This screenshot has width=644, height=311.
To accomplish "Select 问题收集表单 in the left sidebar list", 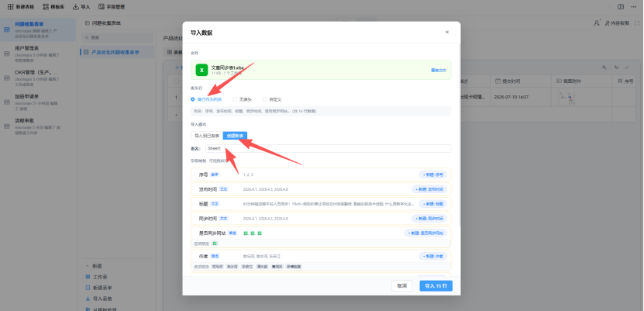I will click(x=38, y=29).
